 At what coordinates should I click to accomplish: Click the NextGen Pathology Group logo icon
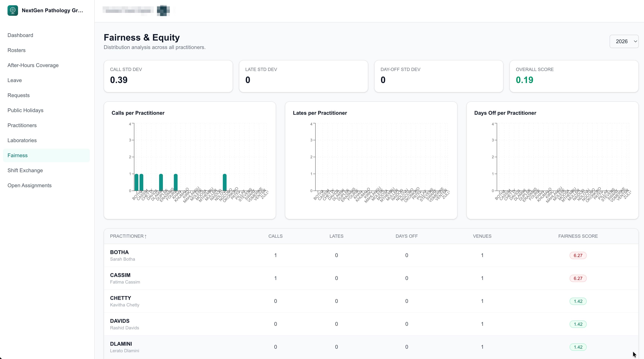[x=13, y=10]
